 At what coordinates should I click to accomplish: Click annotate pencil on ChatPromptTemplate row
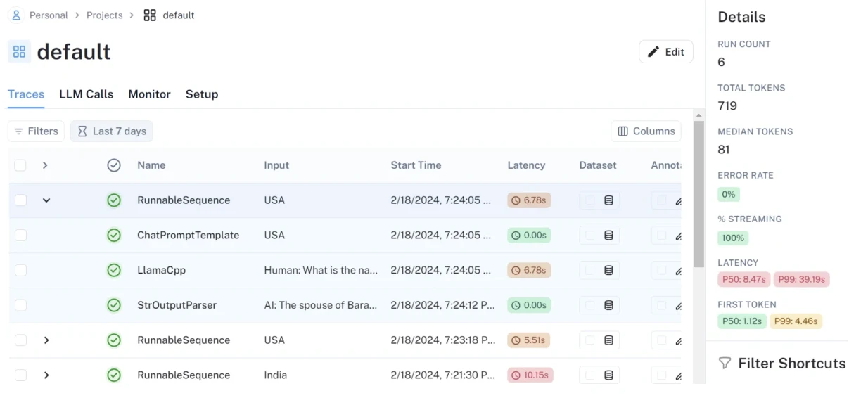(x=678, y=236)
